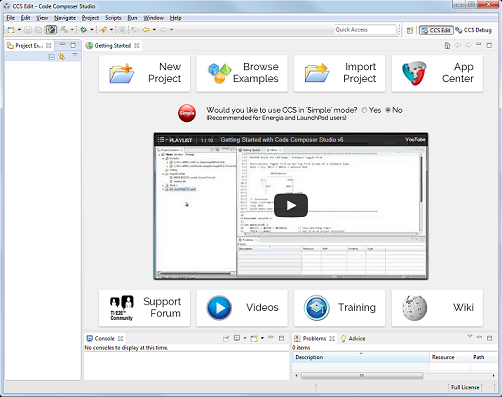Click the YouTube logo on video
Image resolution: width=502 pixels, height=397 pixels.
pos(415,140)
